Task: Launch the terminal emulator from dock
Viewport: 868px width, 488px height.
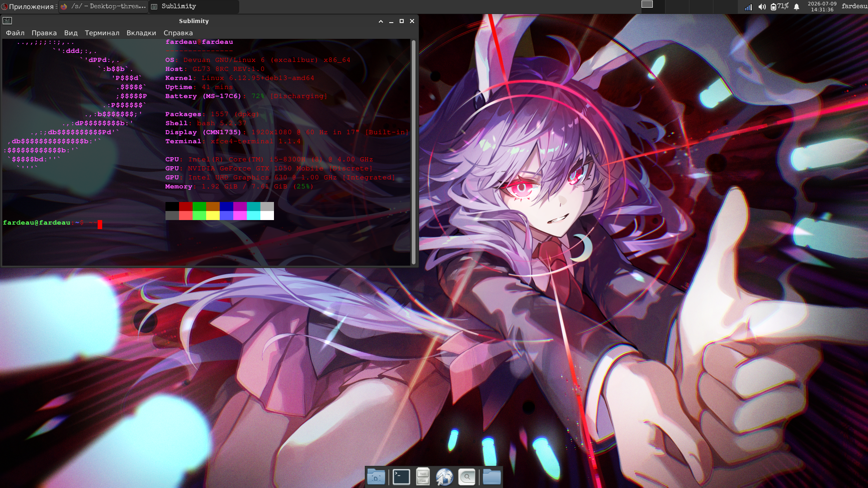Action: 401,477
